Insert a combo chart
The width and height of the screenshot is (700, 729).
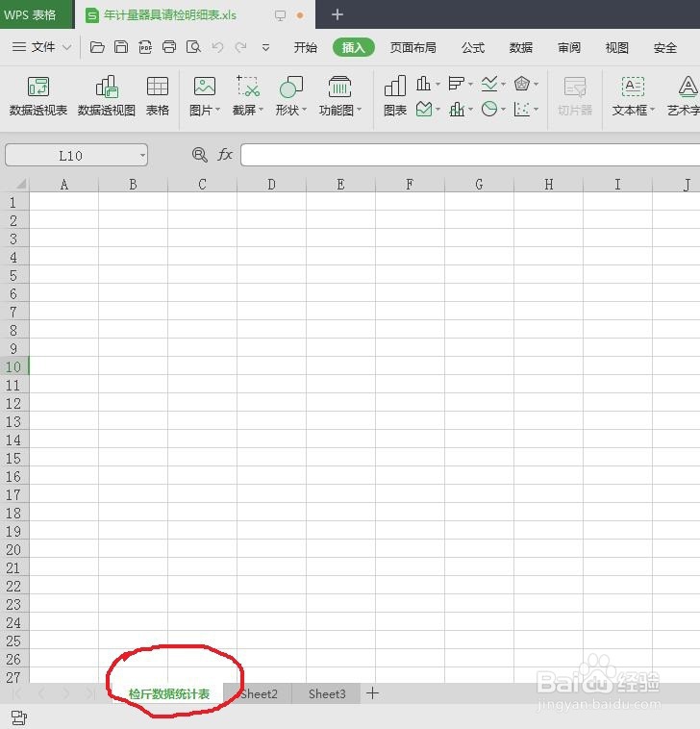click(x=457, y=110)
